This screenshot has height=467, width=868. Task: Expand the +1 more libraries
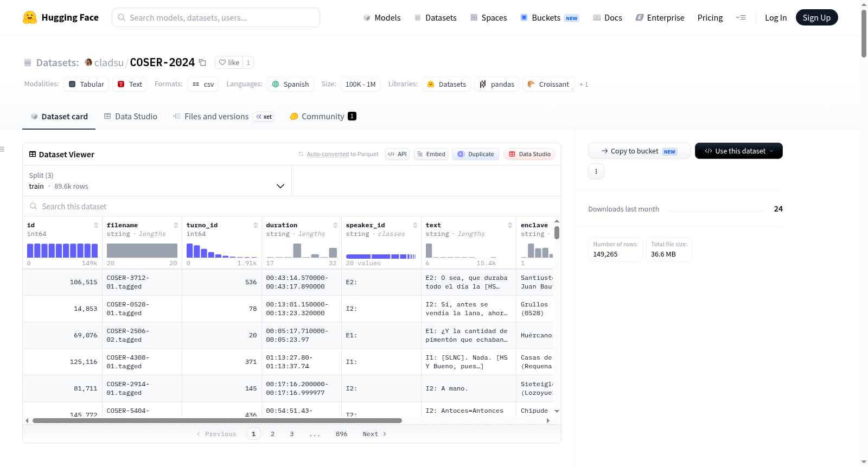coord(584,84)
